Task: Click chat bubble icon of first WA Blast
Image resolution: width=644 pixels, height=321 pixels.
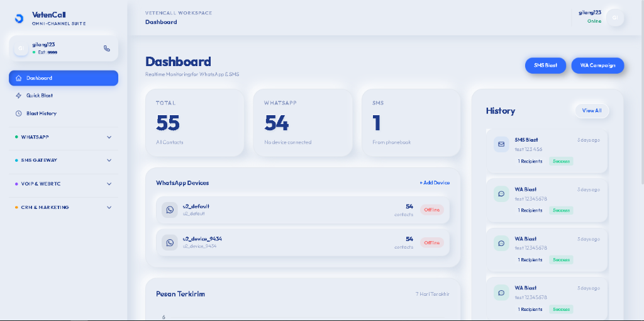Action: pos(501,194)
